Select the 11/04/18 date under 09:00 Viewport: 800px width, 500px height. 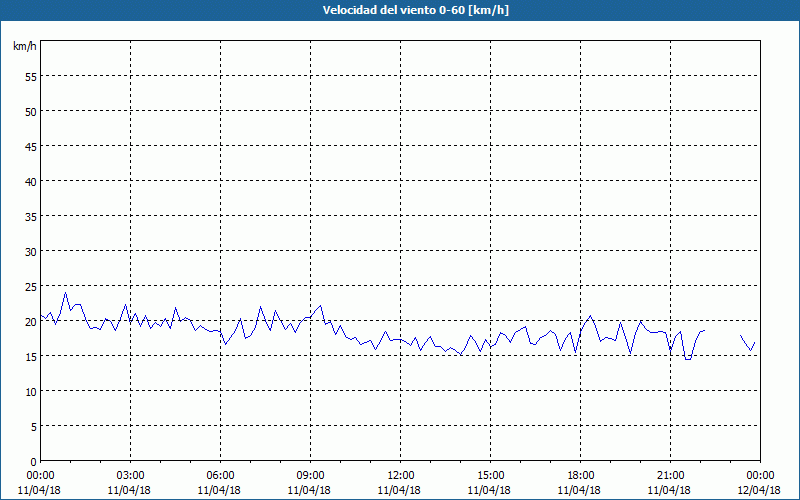coord(309,490)
